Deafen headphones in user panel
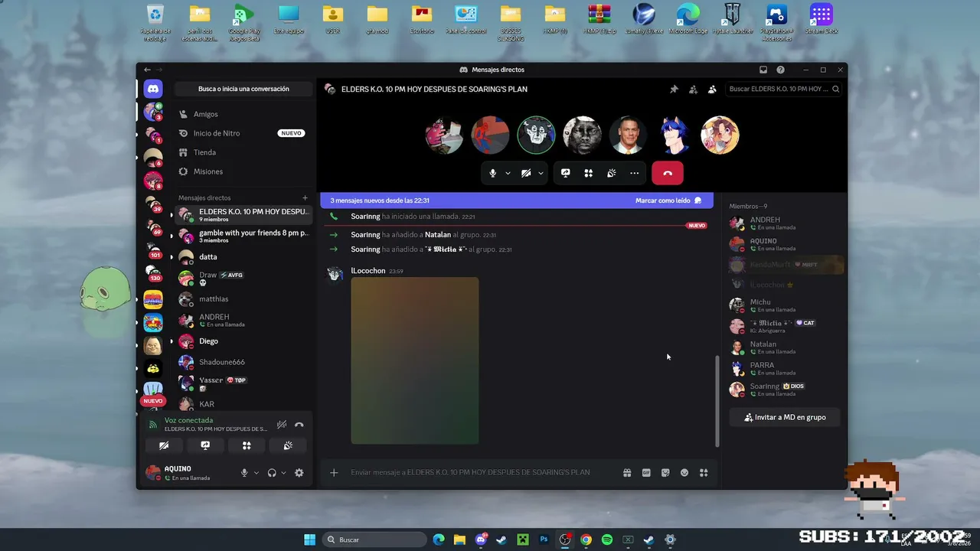The image size is (980, 551). point(272,473)
